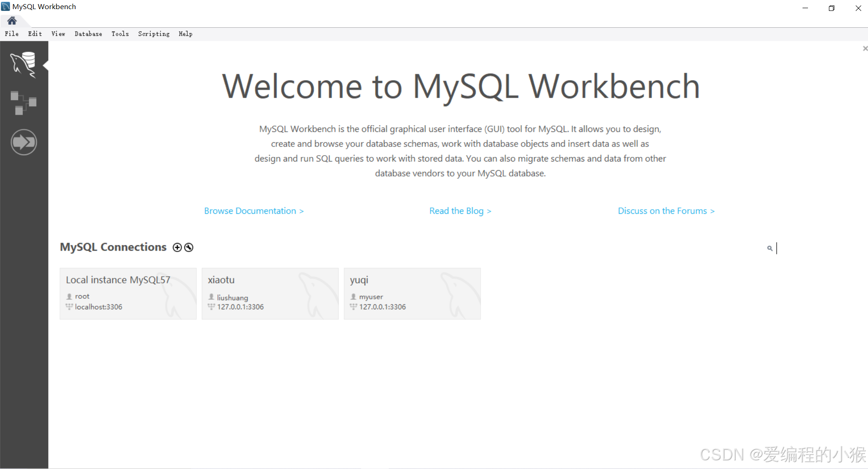This screenshot has height=469, width=868.
Task: Open Manage Connections wrench icon
Action: tap(189, 247)
